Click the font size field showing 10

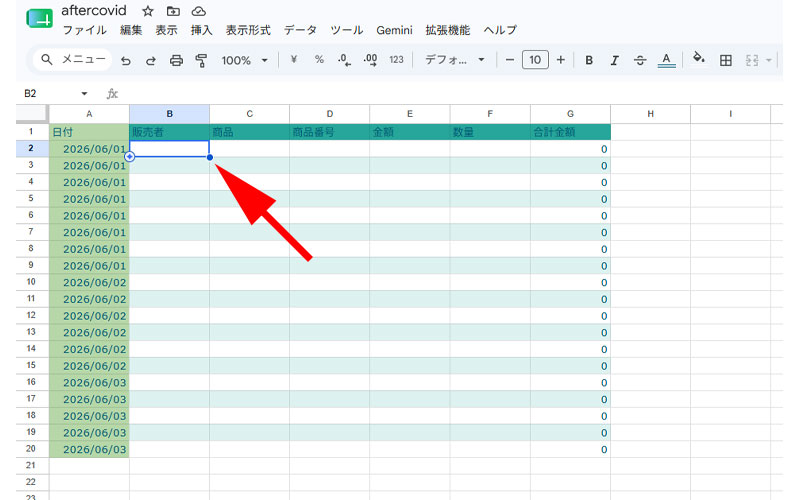pos(535,60)
